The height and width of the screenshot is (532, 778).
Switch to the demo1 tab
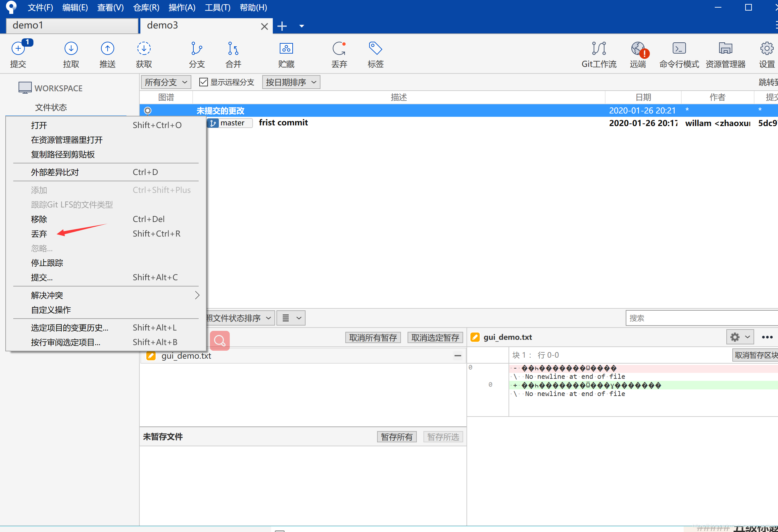(x=72, y=25)
